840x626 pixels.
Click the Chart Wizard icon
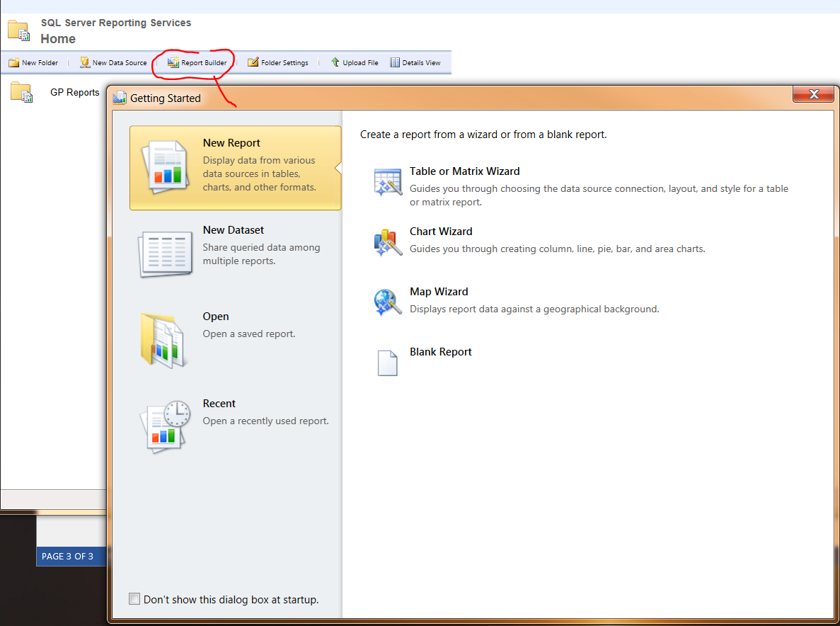(388, 242)
